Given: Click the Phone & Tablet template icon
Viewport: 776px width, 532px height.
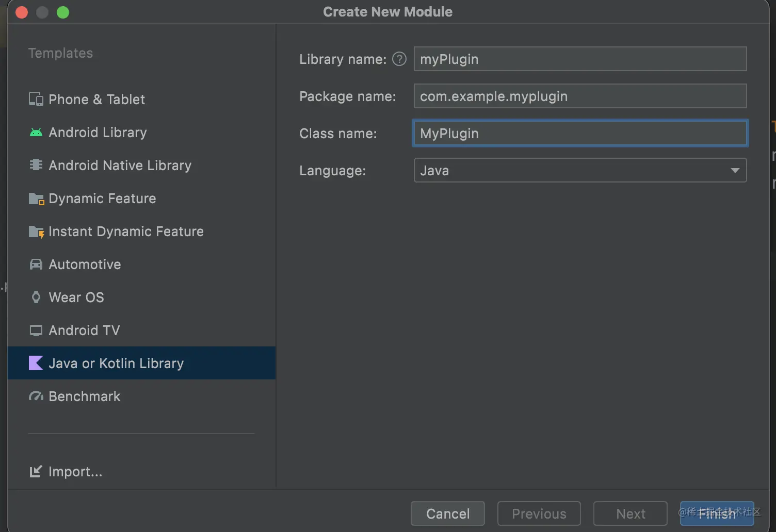Looking at the screenshot, I should pos(36,99).
